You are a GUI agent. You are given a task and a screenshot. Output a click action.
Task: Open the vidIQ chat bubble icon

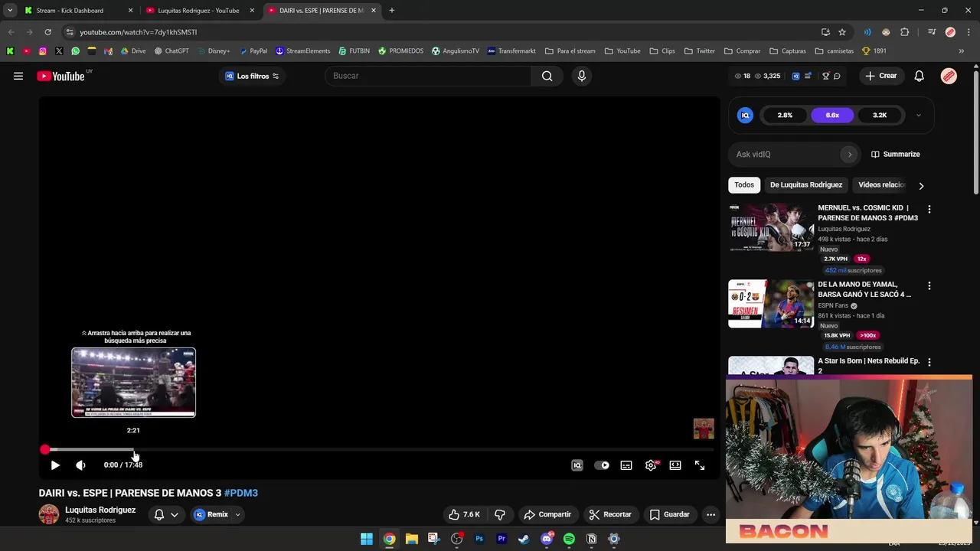837,76
